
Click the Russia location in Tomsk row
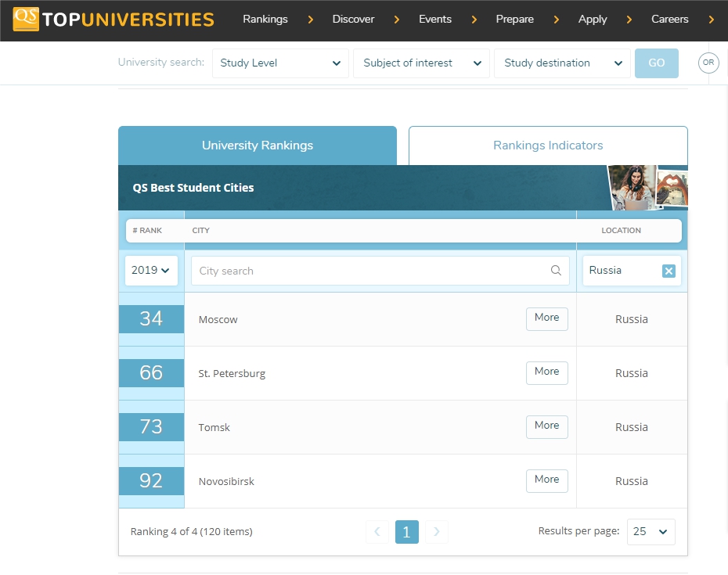pos(632,427)
